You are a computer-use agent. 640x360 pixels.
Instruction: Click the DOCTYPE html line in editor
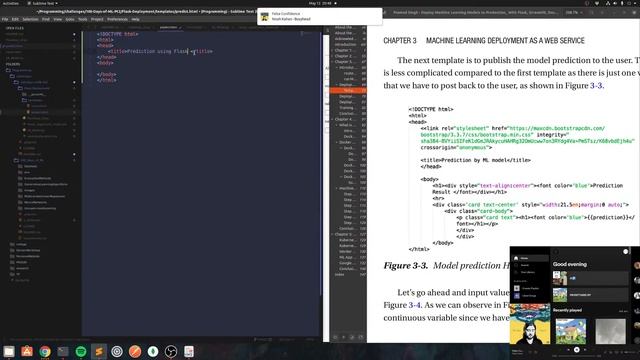click(118, 34)
